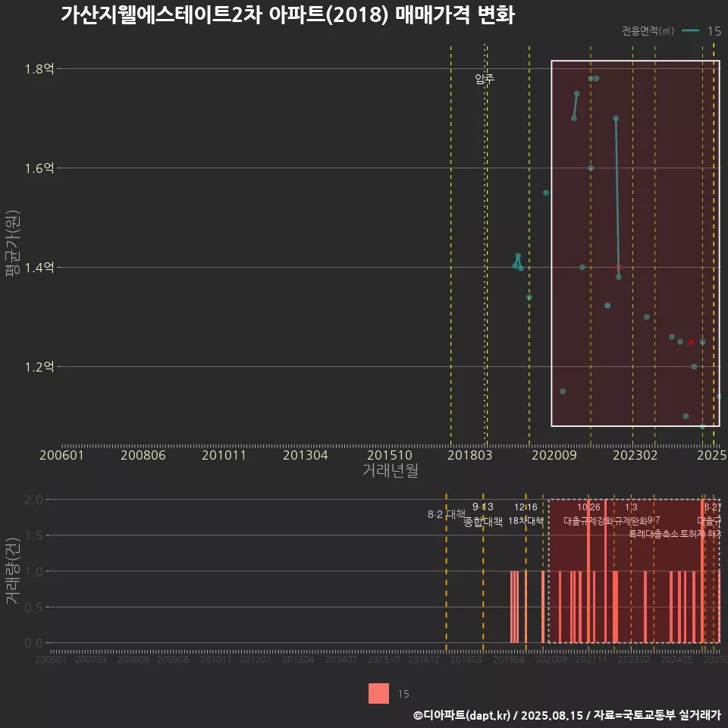The width and height of the screenshot is (728, 728).
Task: Click the red X marker near the 1.25억 level
Action: click(x=692, y=342)
